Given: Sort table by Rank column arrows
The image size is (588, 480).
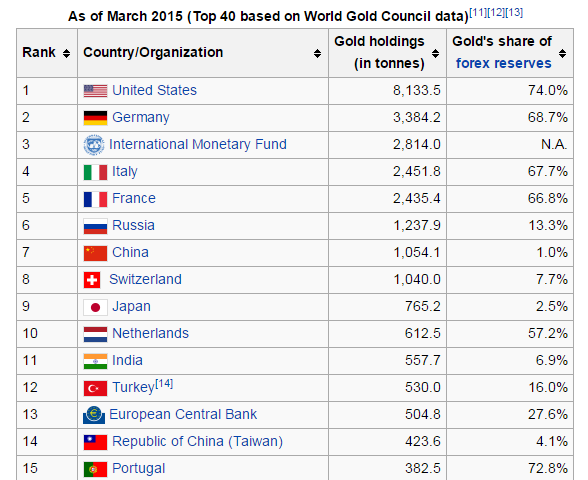Looking at the screenshot, I should [66, 53].
